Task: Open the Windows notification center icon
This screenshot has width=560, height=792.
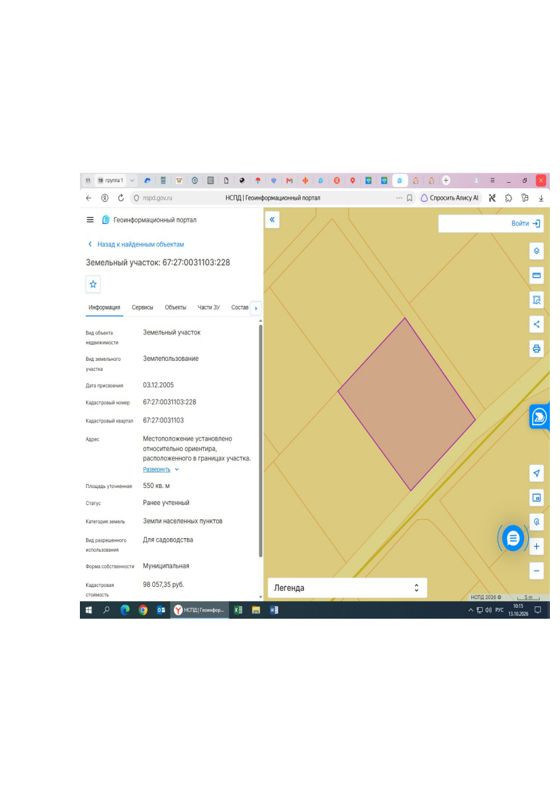Action: click(538, 610)
